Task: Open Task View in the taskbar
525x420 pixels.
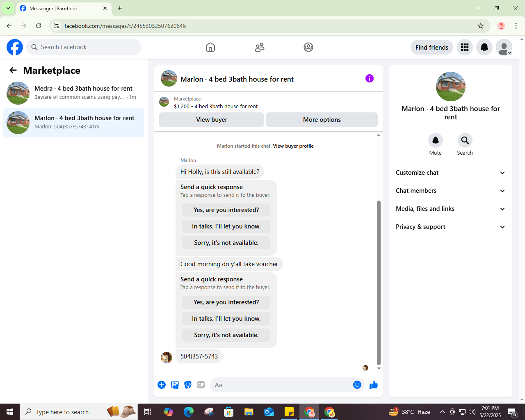Action: click(148, 412)
